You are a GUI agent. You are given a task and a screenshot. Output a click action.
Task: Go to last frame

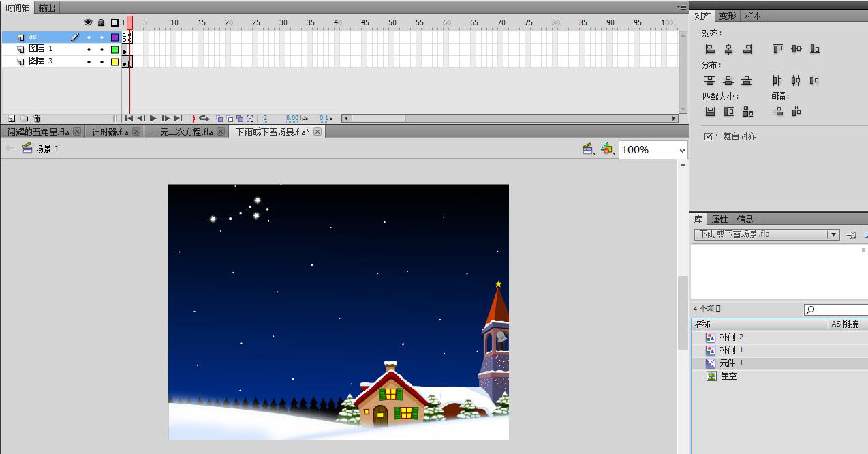(x=178, y=119)
